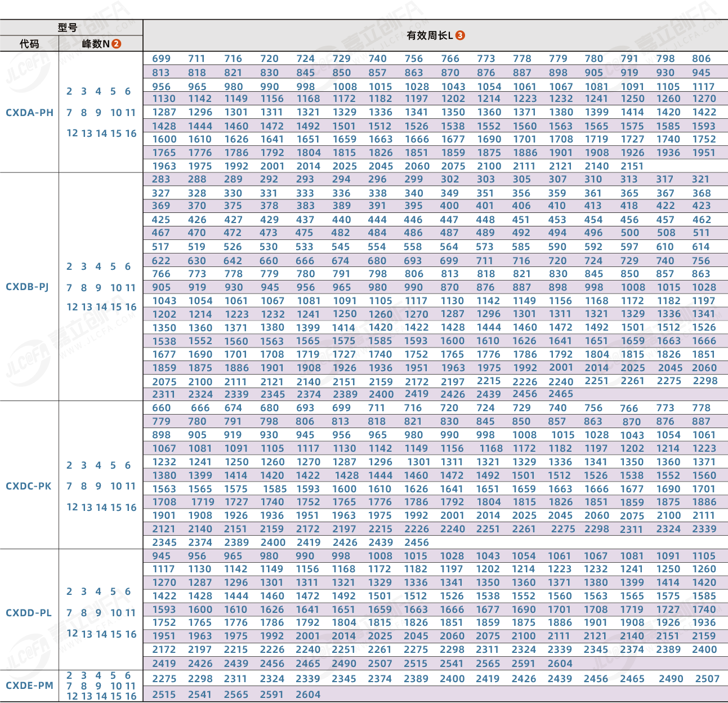Click value 806 in the CXDA-PH first row

point(702,59)
